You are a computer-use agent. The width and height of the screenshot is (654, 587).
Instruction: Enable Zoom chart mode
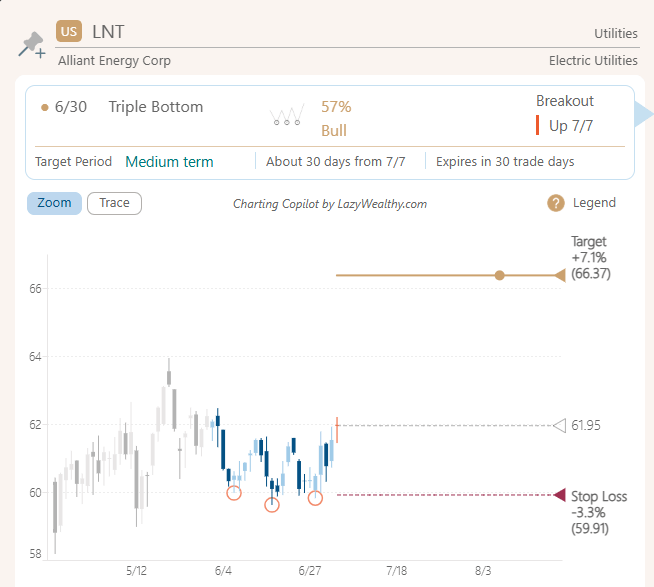[x=54, y=203]
